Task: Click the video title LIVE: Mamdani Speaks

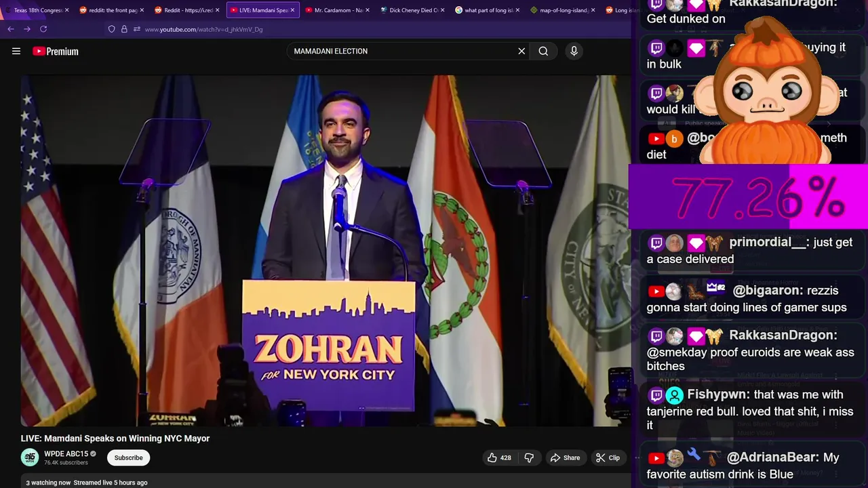Action: tap(115, 439)
